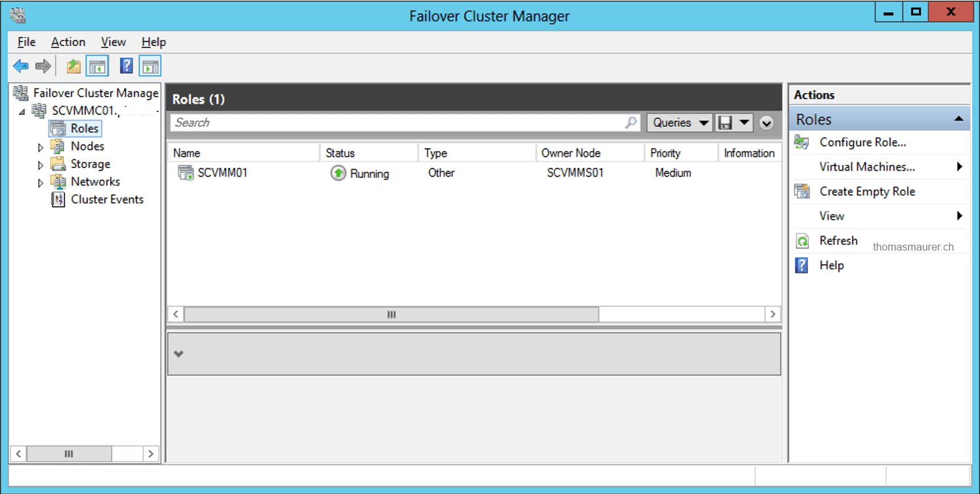
Task: Sort by the Information column header
Action: click(x=750, y=153)
